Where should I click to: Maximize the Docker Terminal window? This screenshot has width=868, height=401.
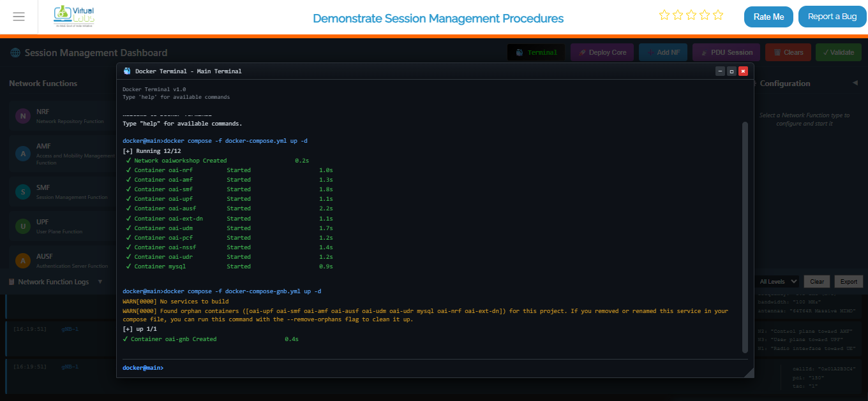pos(731,71)
